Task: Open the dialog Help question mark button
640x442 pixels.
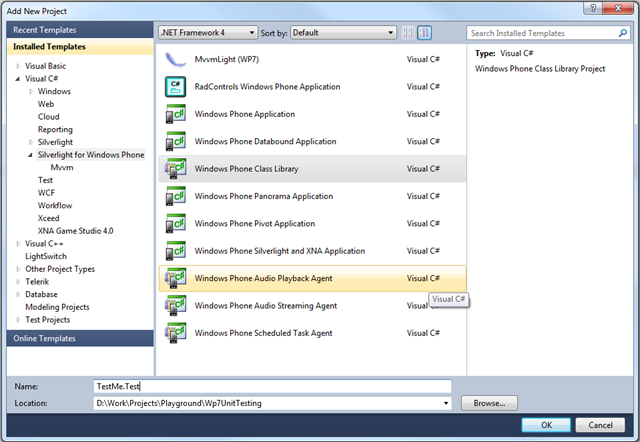Action: point(593,8)
